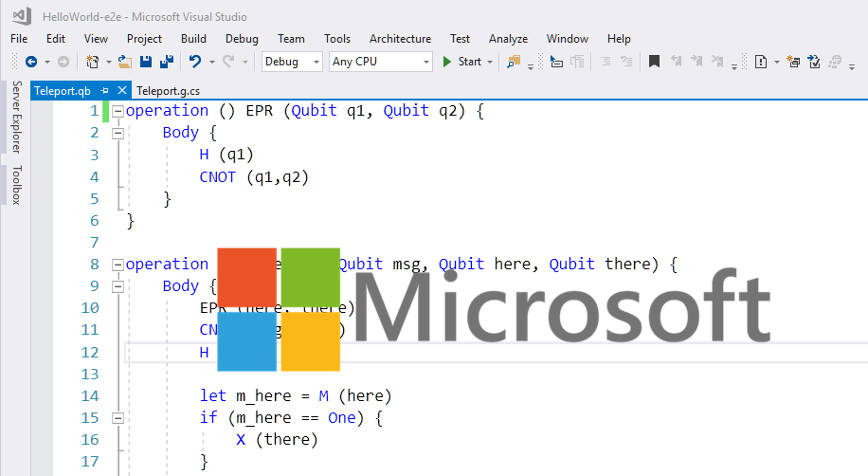Open the Navigate Backward history dropdown arrow
Screen dimensions: 868x476
47,62
